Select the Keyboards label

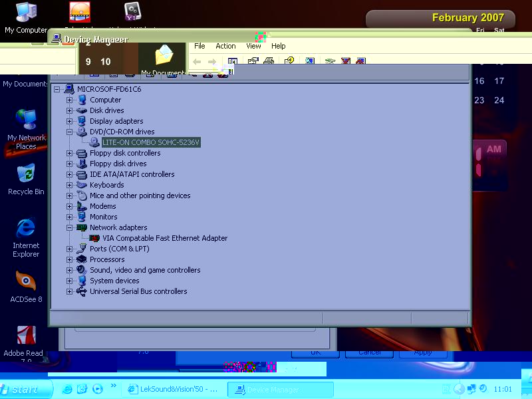coord(106,185)
